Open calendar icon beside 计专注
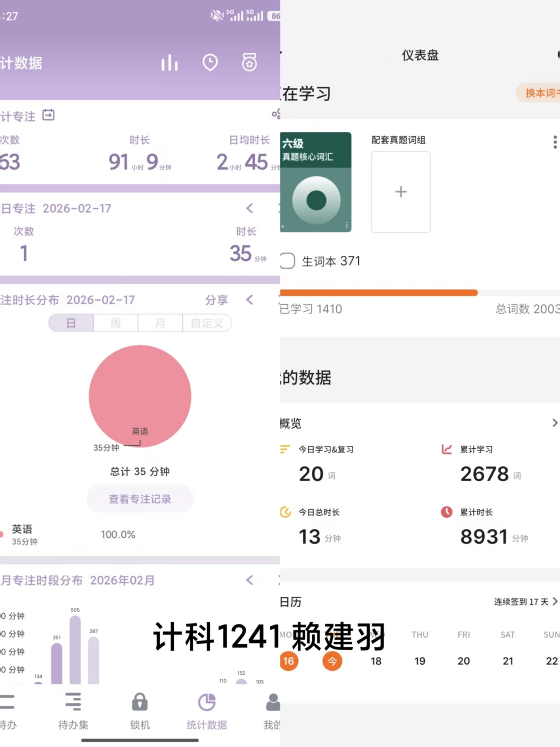 click(x=49, y=115)
